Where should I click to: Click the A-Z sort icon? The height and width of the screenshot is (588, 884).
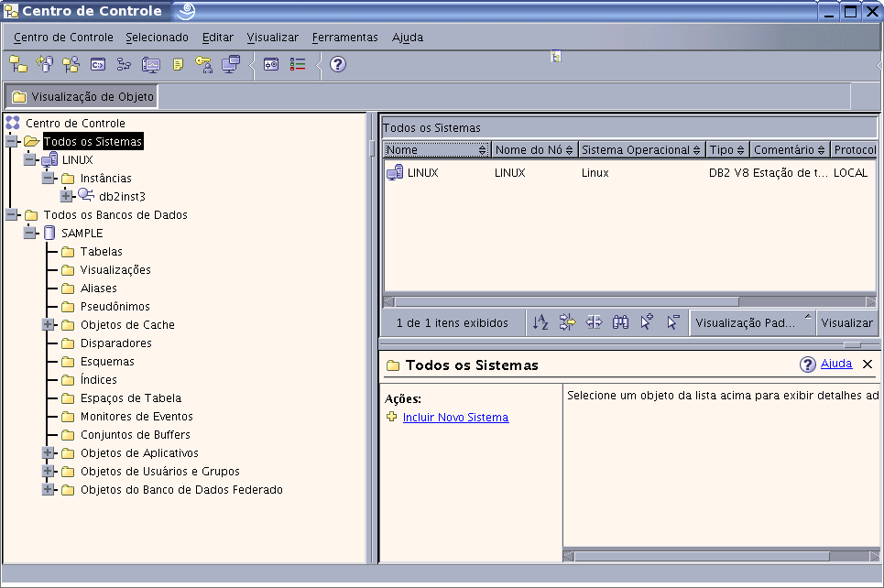tap(540, 321)
